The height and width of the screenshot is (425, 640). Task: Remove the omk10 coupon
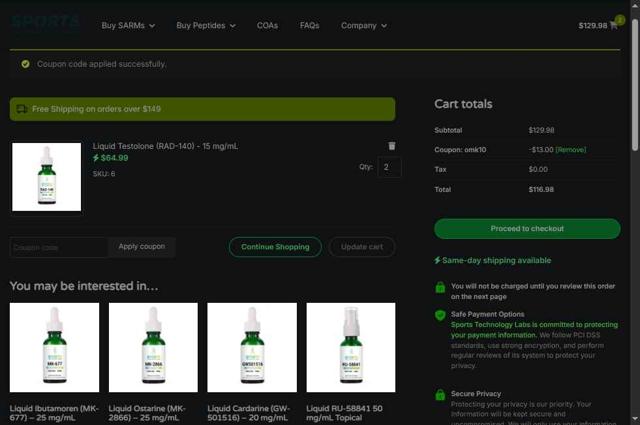571,149
